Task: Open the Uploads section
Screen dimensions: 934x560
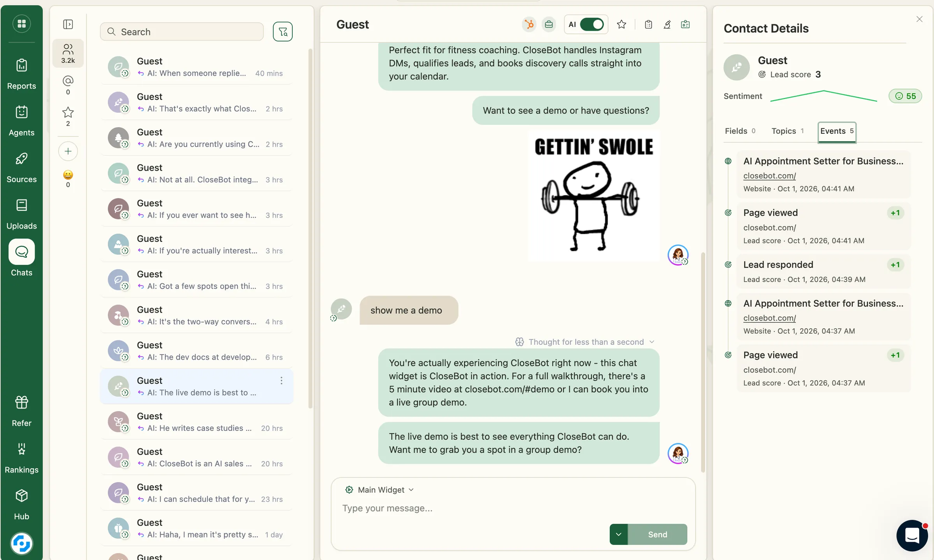Action: click(21, 214)
